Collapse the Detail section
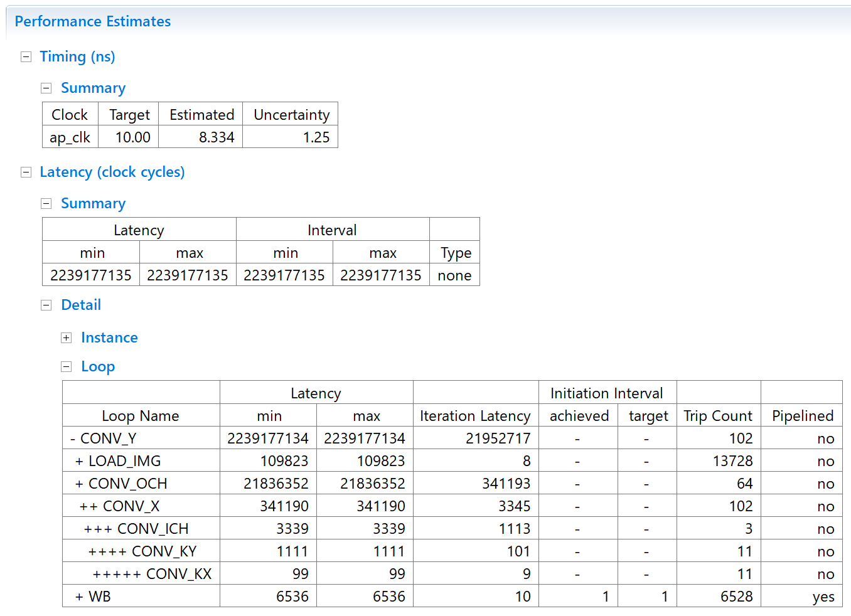The height and width of the screenshot is (616, 851). tap(46, 305)
